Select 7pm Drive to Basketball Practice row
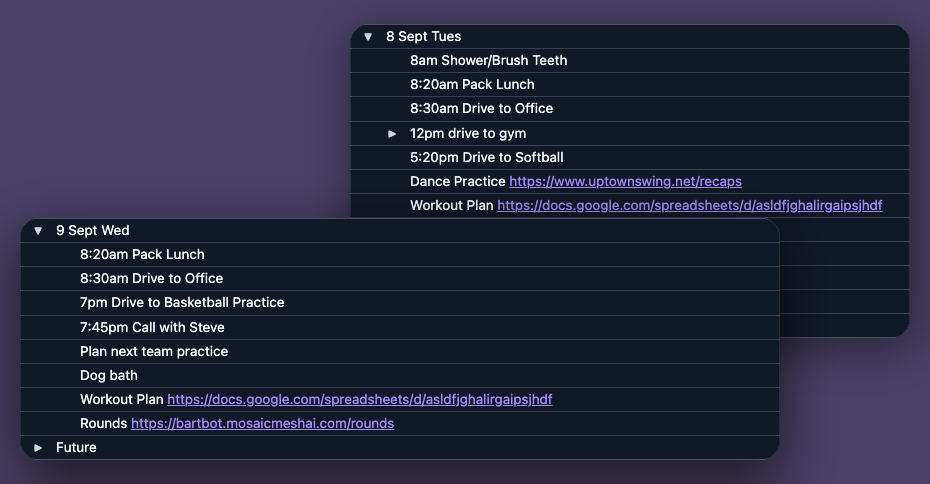930x484 pixels. pos(400,302)
